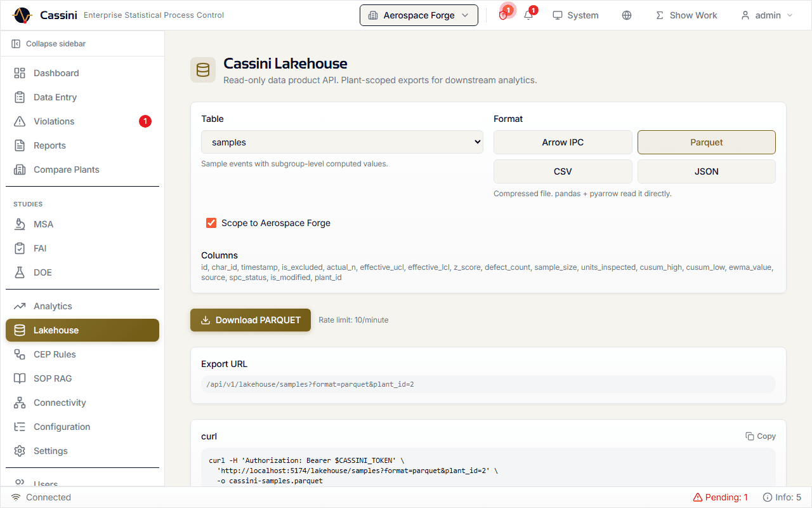Screen dimensions: 812x508
Task: Click Info: 5 in status bar
Action: tap(782, 497)
